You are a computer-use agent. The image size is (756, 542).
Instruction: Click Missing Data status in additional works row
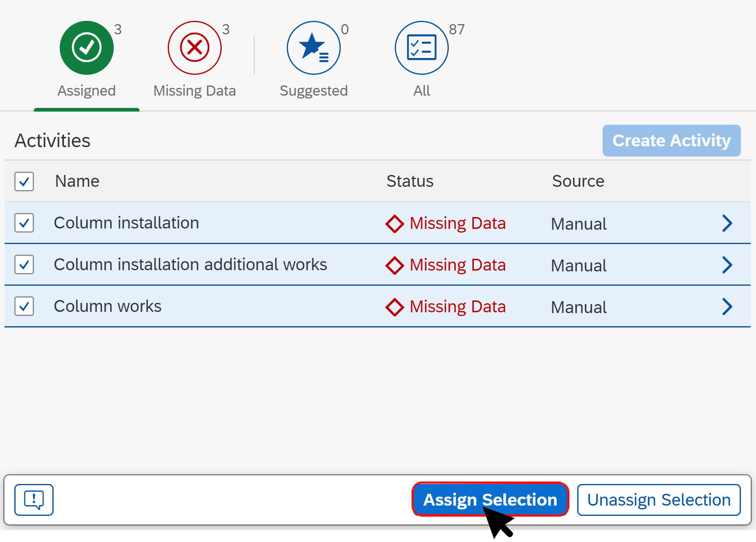[458, 265]
